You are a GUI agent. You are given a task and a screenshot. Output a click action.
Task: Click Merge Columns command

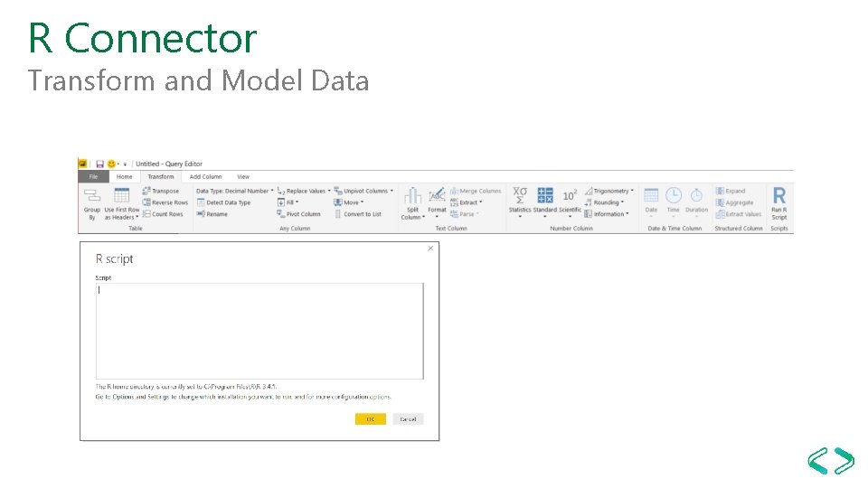point(476,191)
